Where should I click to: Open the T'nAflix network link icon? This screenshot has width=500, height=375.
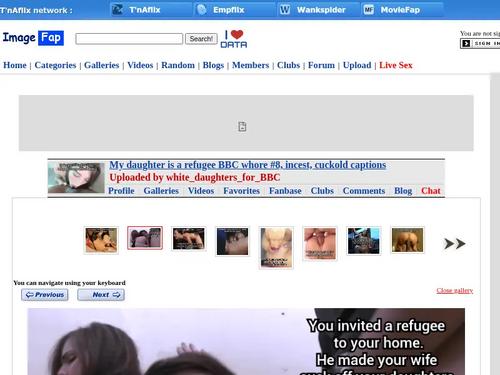(117, 10)
